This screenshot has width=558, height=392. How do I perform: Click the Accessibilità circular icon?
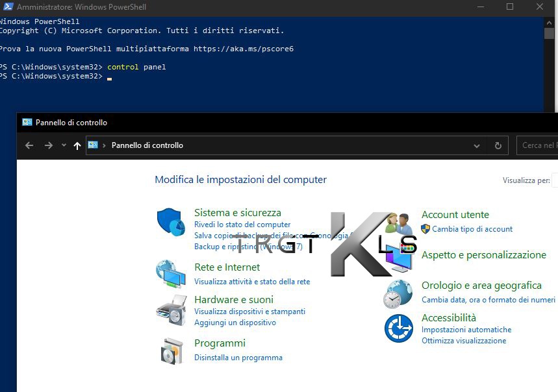point(398,328)
